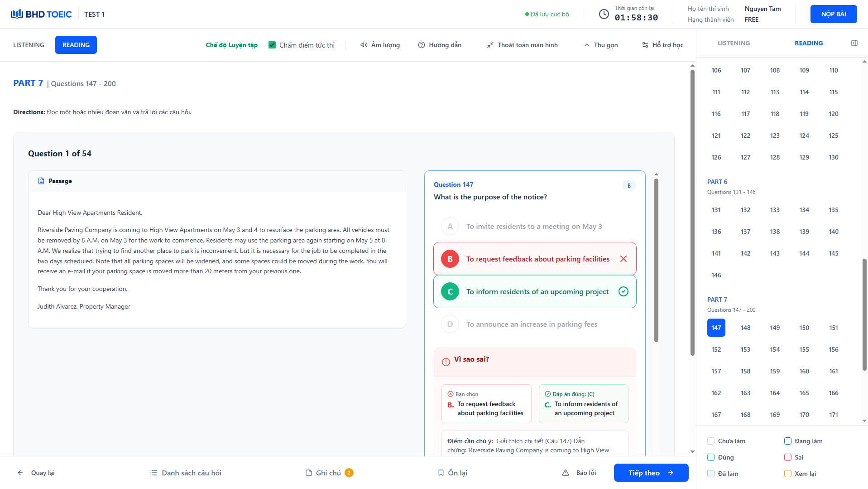Click the question panel vertical scrollbar

pos(656,261)
